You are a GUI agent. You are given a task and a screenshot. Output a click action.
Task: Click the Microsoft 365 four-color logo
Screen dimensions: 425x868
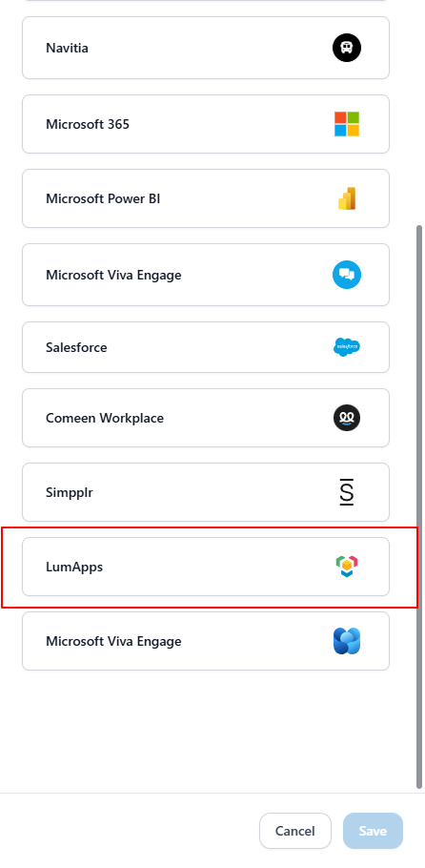(347, 124)
